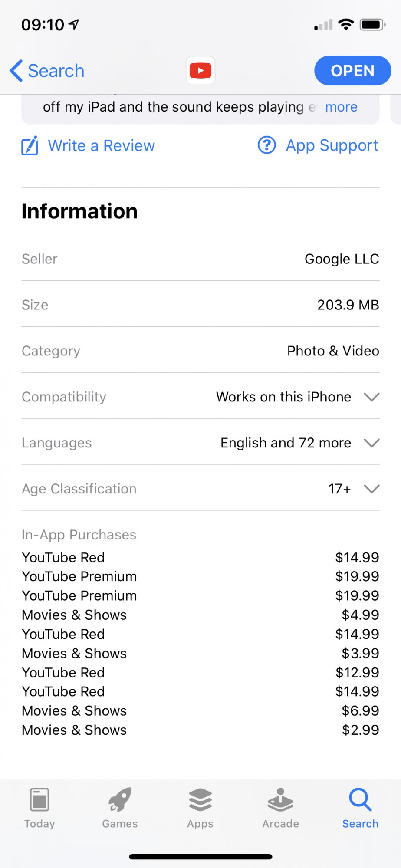Switch to the Arcade tab label
401x868 pixels.
tap(280, 824)
